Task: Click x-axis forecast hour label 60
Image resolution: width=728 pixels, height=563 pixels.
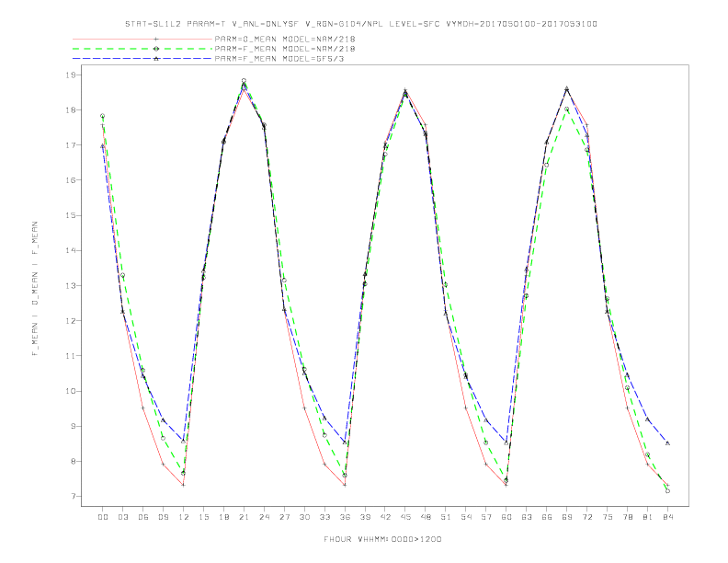Action: [506, 517]
